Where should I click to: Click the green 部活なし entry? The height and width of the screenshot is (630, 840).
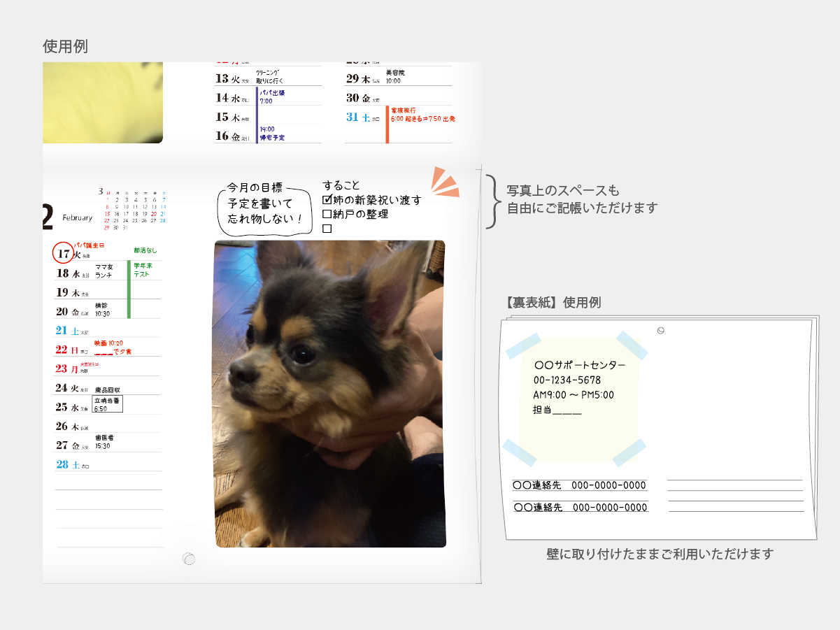click(145, 250)
